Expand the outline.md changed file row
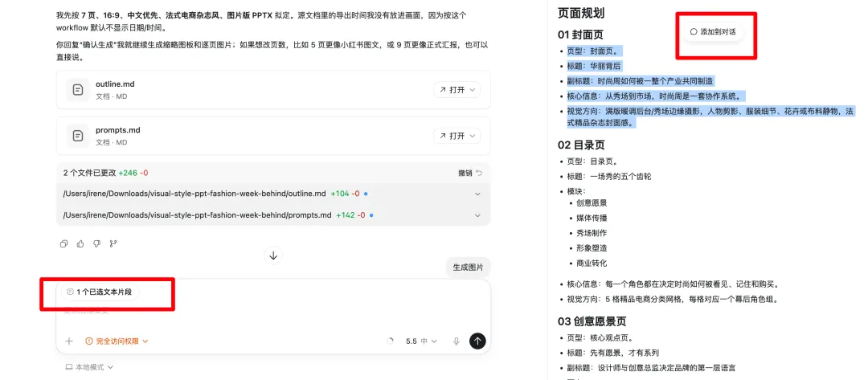868x380 pixels. click(477, 194)
